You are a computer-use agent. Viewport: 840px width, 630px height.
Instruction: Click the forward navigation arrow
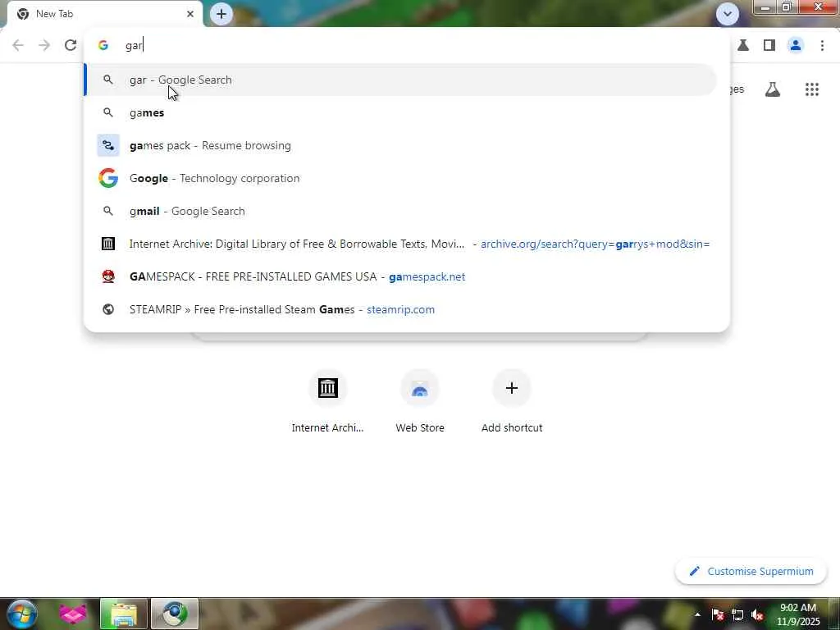pos(44,46)
